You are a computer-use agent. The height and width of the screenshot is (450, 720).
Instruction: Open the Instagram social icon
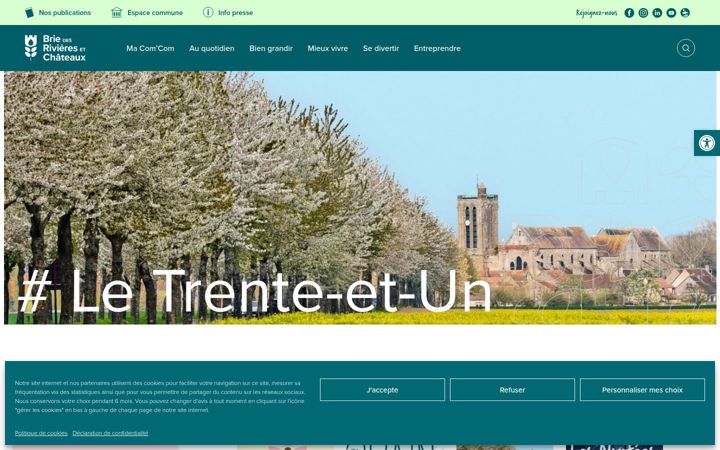point(643,13)
